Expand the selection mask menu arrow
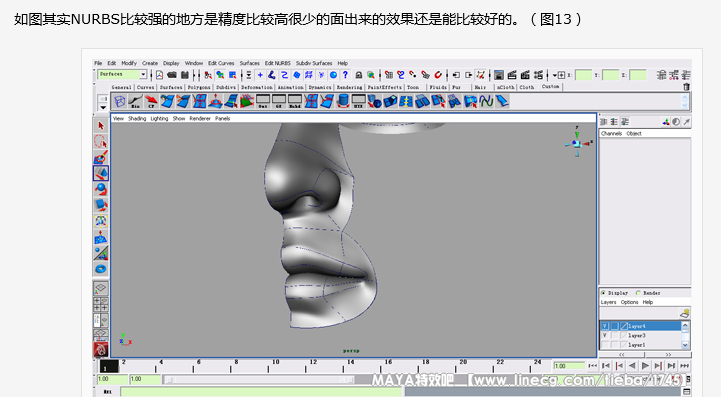The image size is (721, 397). point(248,75)
